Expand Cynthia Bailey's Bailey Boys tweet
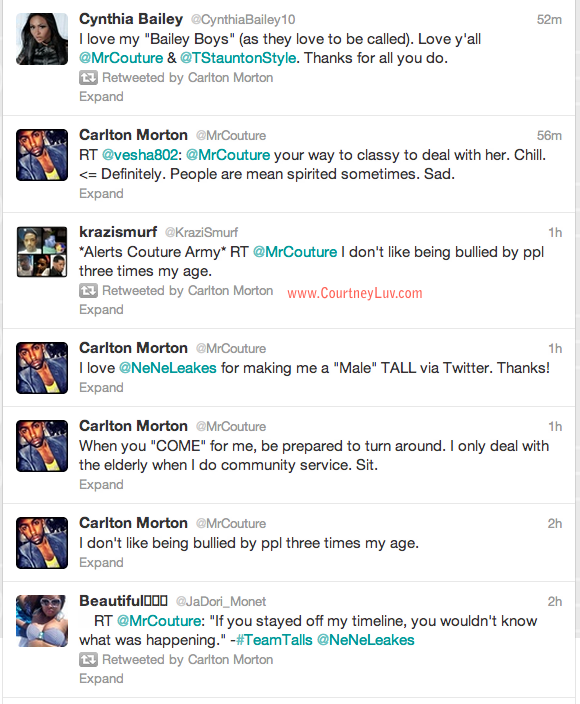 pos(101,97)
